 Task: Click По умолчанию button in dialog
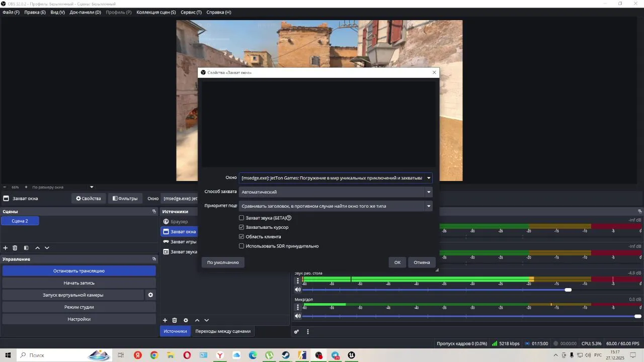[x=223, y=262]
